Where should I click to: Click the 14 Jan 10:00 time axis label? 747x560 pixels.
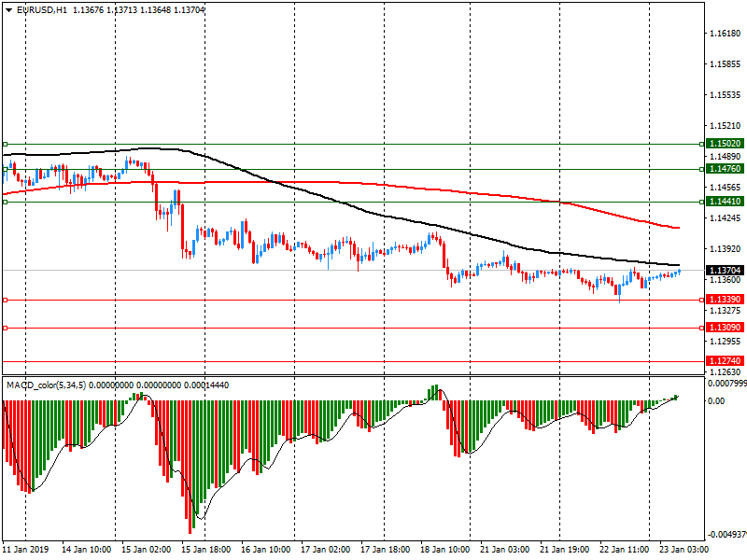[86, 549]
